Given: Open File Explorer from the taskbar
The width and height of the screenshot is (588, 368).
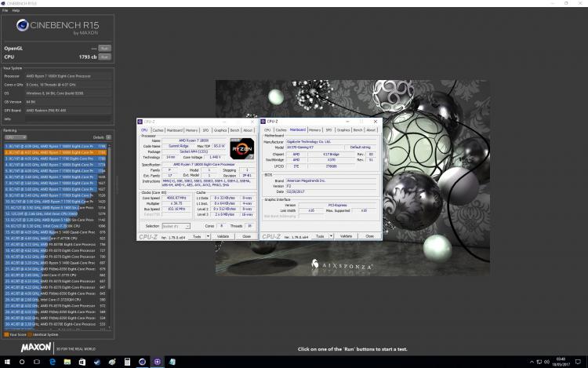Looking at the screenshot, I should pos(67,362).
